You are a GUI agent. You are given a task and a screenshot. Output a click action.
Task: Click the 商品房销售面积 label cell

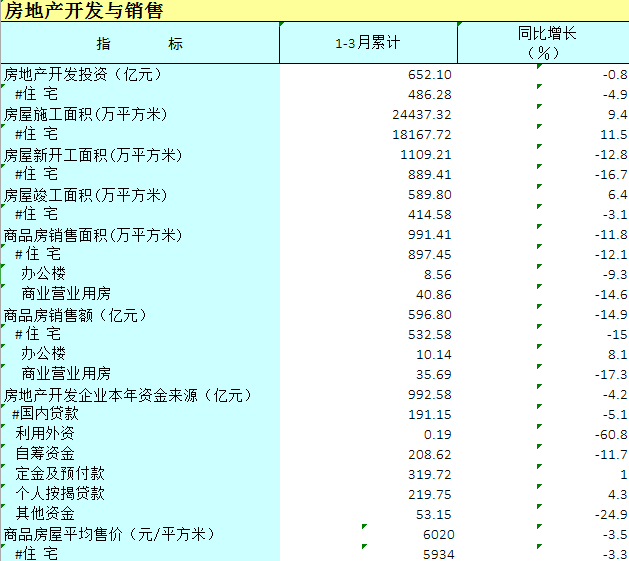pos(93,234)
